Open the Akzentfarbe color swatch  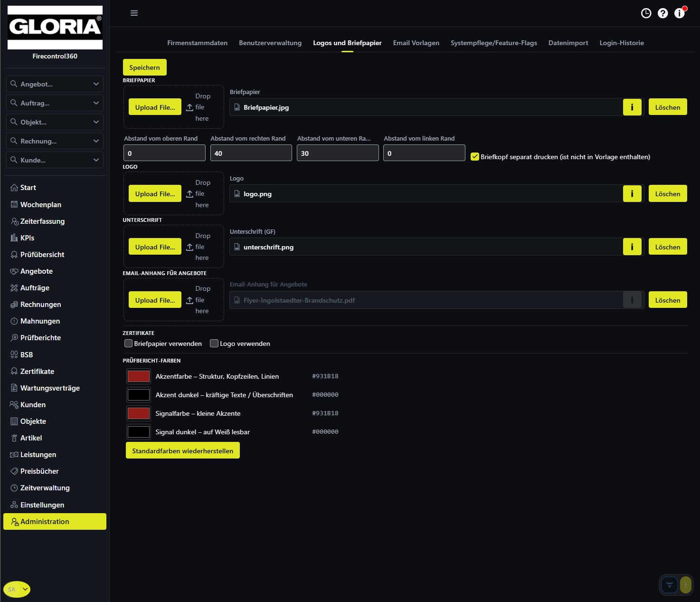pos(139,376)
